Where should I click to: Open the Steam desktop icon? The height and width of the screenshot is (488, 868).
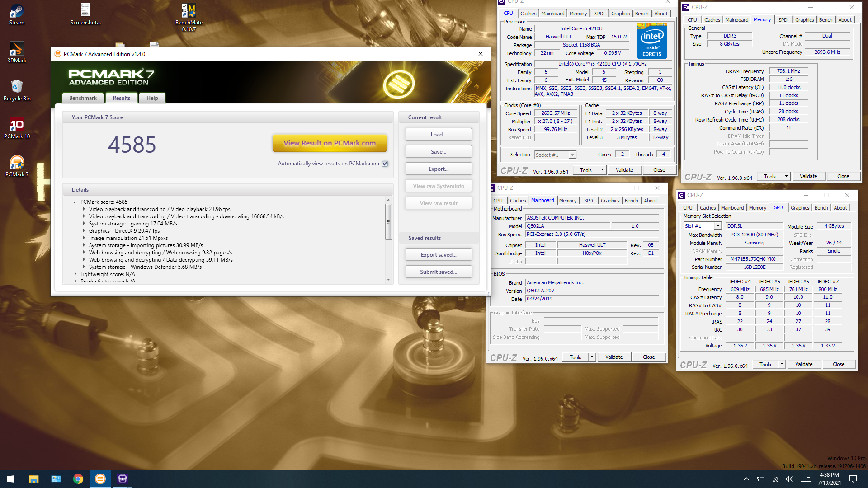coord(17,14)
